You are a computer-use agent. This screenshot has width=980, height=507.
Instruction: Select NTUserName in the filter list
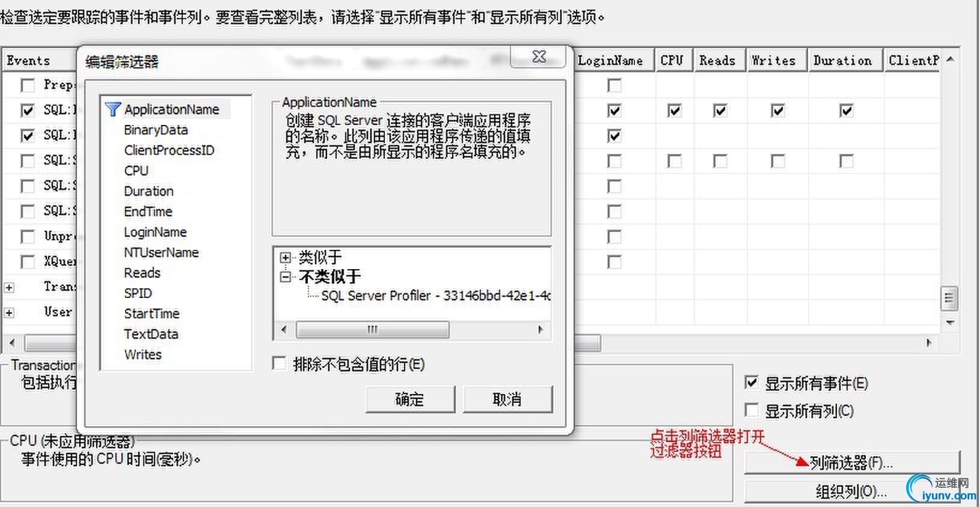(x=161, y=252)
